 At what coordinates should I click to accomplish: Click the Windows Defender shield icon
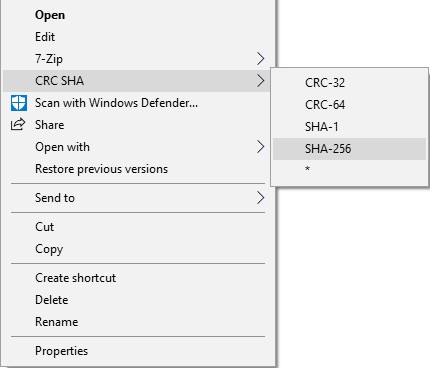[x=19, y=103]
